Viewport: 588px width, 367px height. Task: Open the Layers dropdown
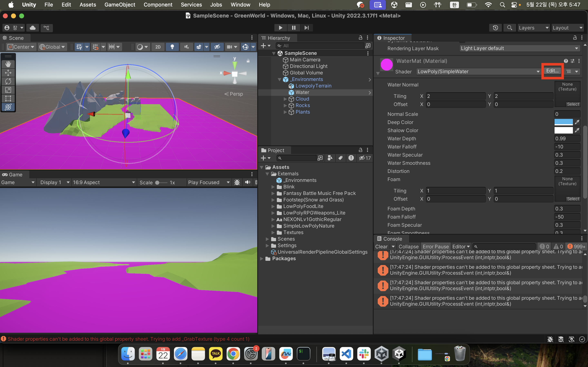point(533,28)
